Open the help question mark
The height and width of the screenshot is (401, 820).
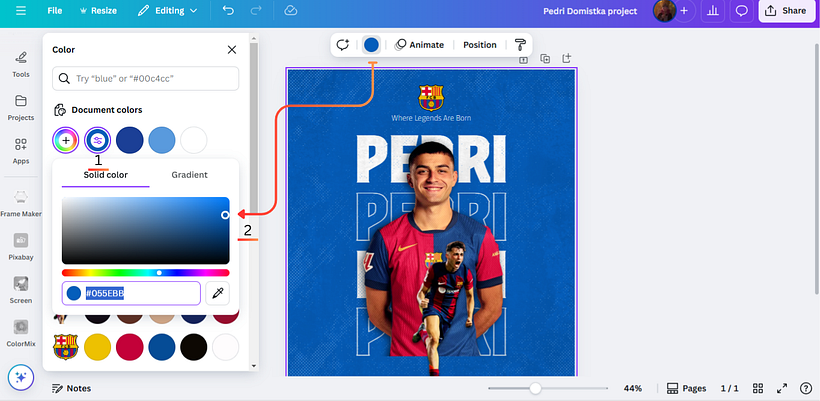(x=806, y=388)
